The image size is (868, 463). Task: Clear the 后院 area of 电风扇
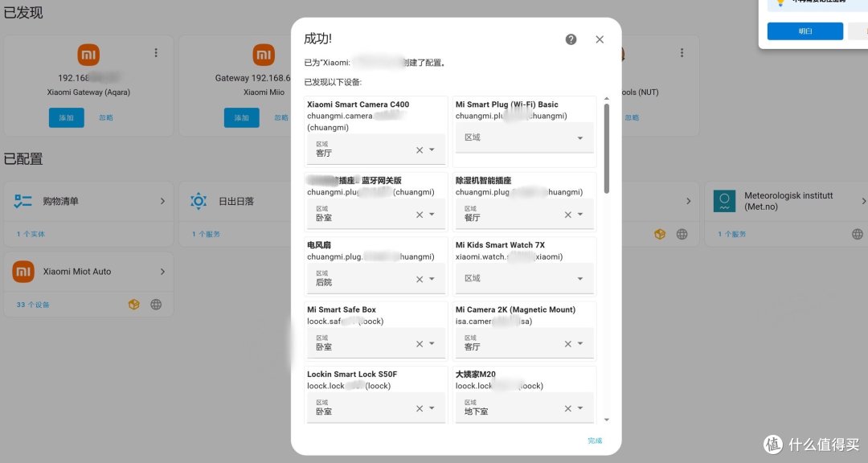pos(420,280)
